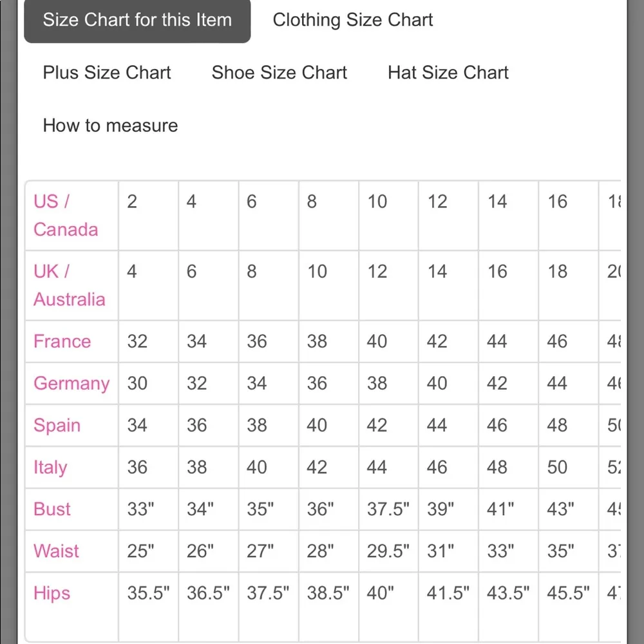View the Hat Size Chart tab
The image size is (644, 644).
click(x=448, y=73)
